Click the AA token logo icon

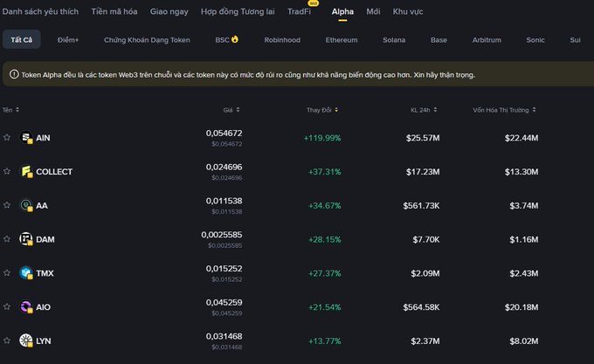point(26,205)
